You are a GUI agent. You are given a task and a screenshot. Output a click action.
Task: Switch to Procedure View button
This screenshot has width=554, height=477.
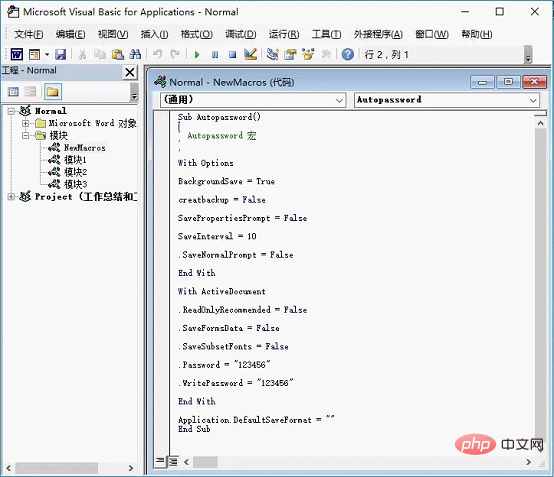(160, 462)
